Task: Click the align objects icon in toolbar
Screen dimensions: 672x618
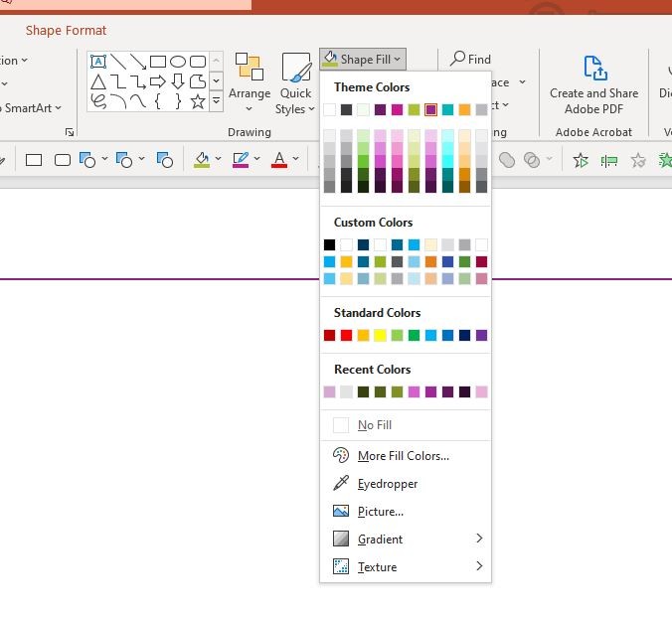Action: pyautogui.click(x=609, y=161)
